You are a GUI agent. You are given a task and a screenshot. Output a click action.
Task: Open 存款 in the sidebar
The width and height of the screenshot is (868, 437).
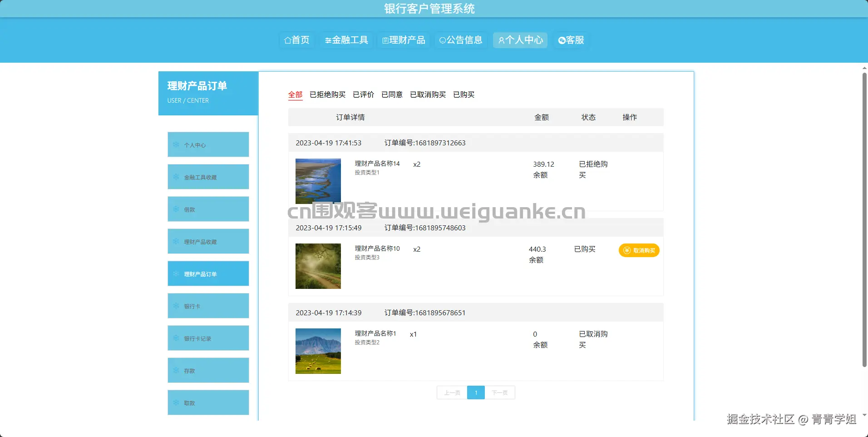[x=208, y=370]
